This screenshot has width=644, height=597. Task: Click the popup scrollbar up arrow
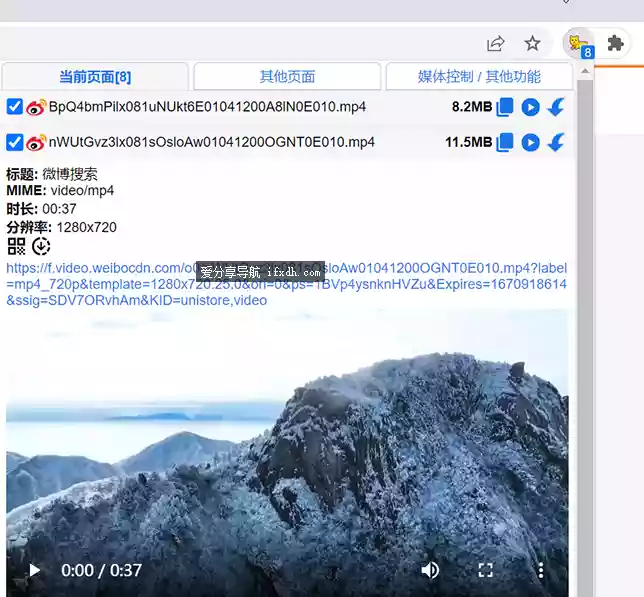click(x=585, y=71)
